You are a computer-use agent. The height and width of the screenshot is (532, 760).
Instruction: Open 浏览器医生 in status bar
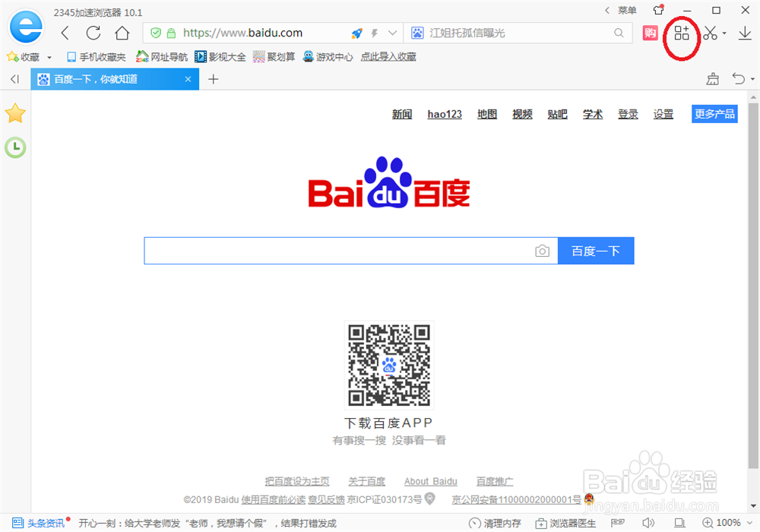click(x=565, y=524)
